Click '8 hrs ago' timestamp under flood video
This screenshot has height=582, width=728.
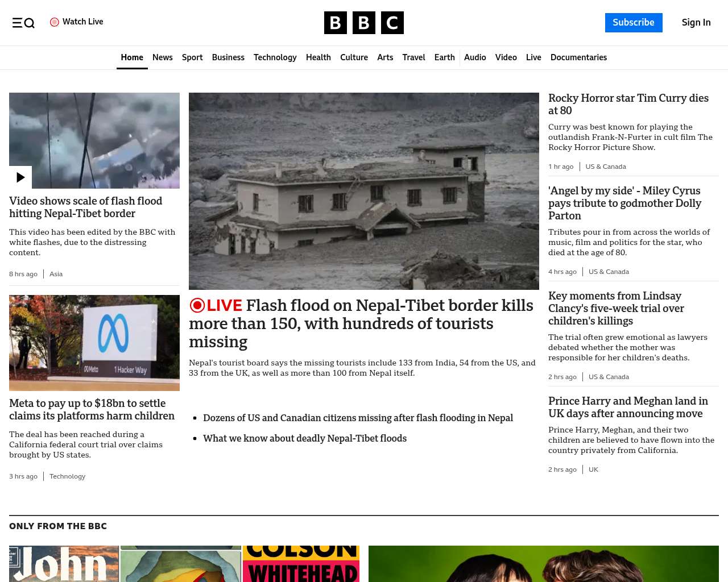[23, 274]
